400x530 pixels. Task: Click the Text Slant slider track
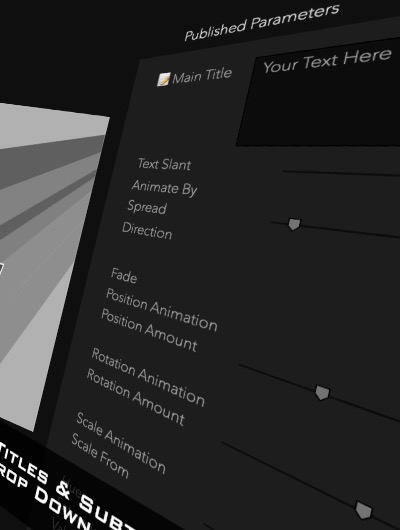coord(341,173)
